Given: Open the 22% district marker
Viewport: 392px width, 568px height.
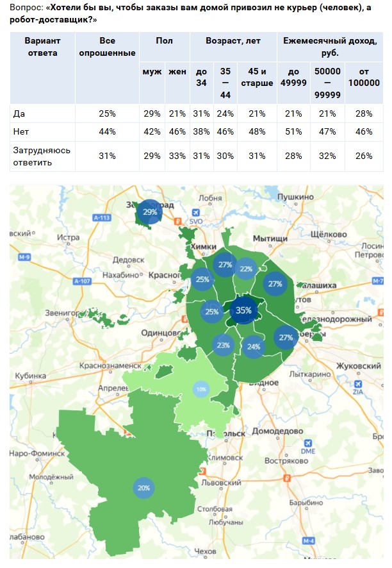Looking at the screenshot, I should tap(245, 269).
